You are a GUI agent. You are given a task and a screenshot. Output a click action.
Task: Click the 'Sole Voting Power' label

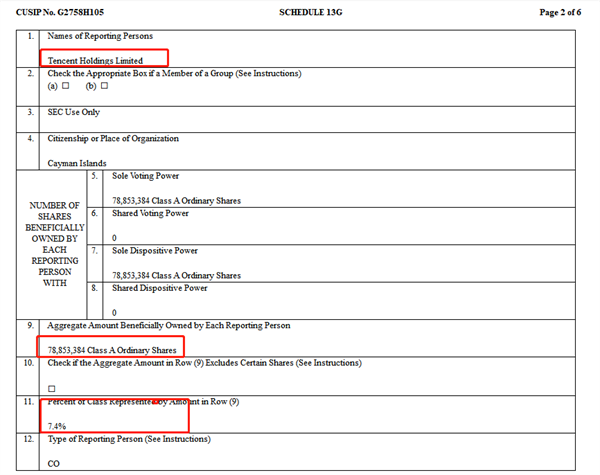click(145, 176)
